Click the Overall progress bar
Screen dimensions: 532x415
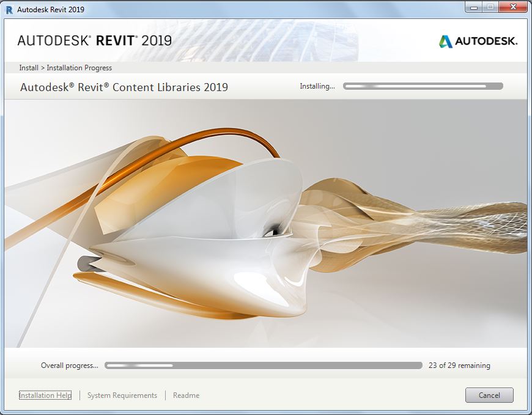pyautogui.click(x=264, y=365)
